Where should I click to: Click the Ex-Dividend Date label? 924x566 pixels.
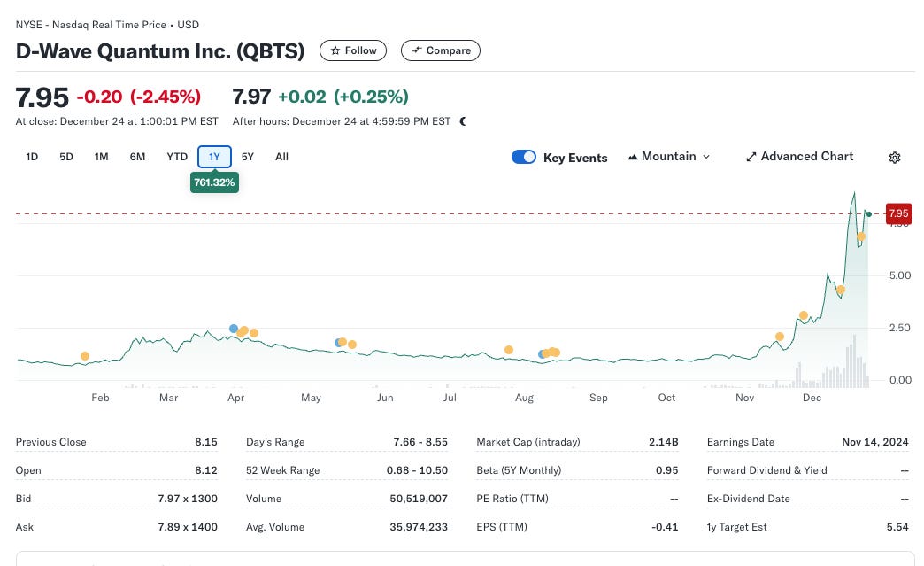pyautogui.click(x=748, y=499)
